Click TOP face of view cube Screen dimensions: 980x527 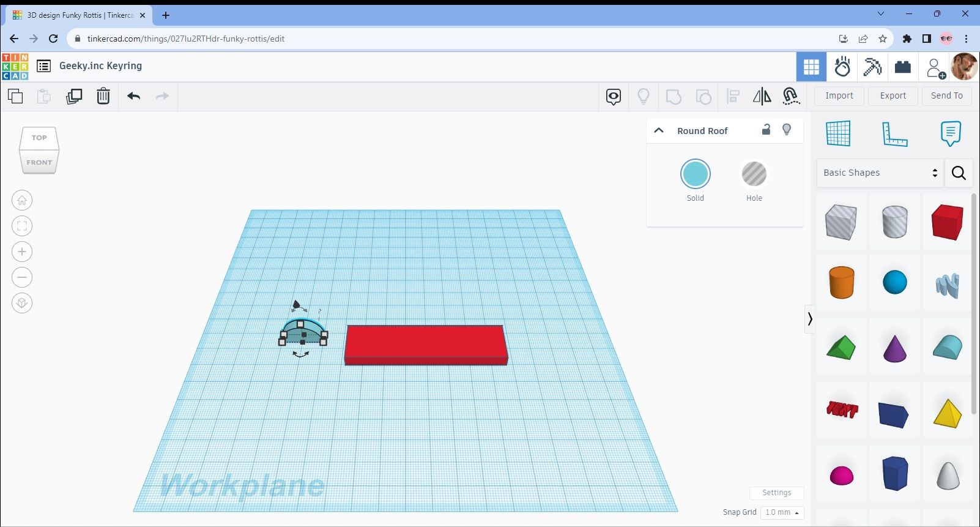(x=39, y=138)
